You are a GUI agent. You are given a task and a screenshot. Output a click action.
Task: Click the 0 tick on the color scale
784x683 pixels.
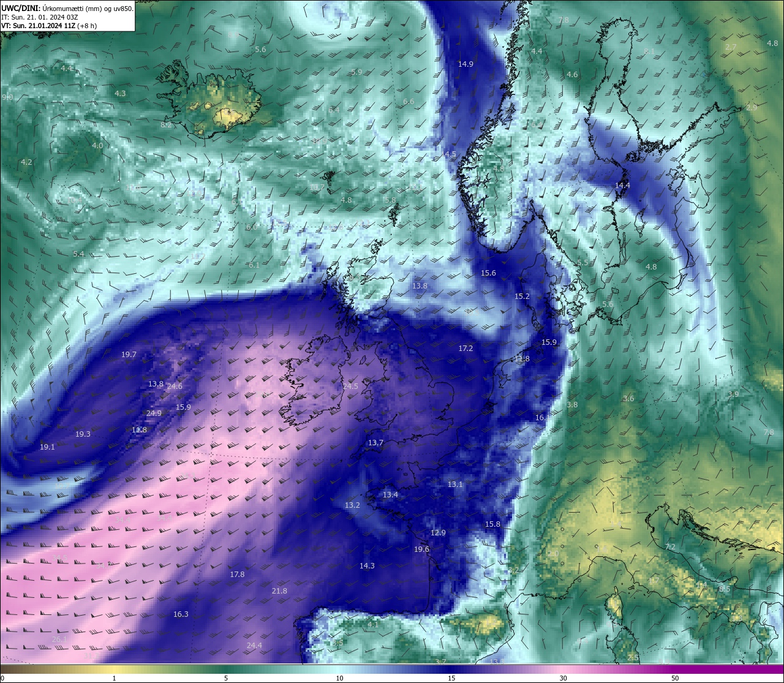(x=2, y=678)
